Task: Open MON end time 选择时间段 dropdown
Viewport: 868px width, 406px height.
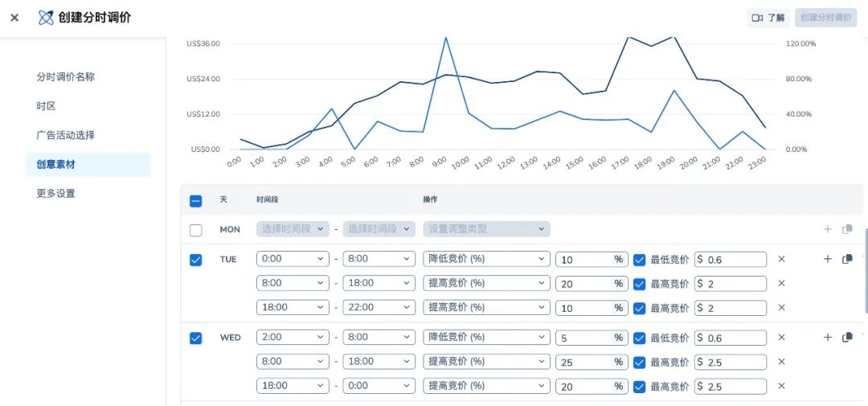Action: [379, 229]
